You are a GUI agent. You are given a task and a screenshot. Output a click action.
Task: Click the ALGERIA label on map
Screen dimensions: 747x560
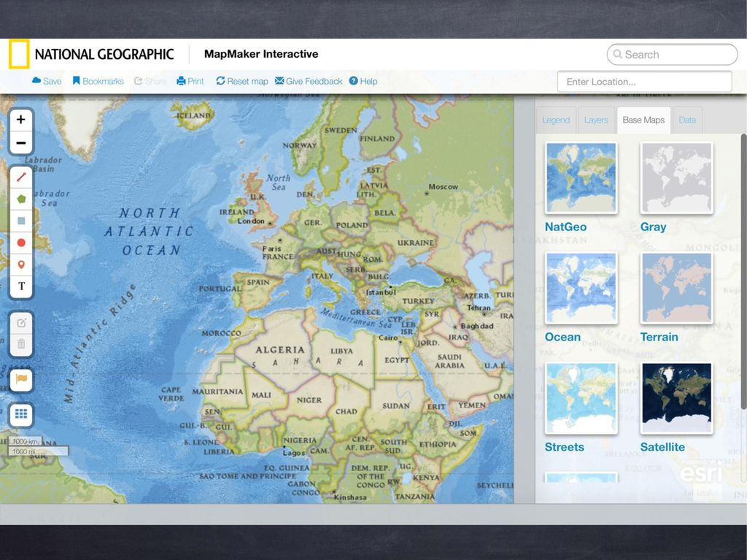[x=279, y=350]
